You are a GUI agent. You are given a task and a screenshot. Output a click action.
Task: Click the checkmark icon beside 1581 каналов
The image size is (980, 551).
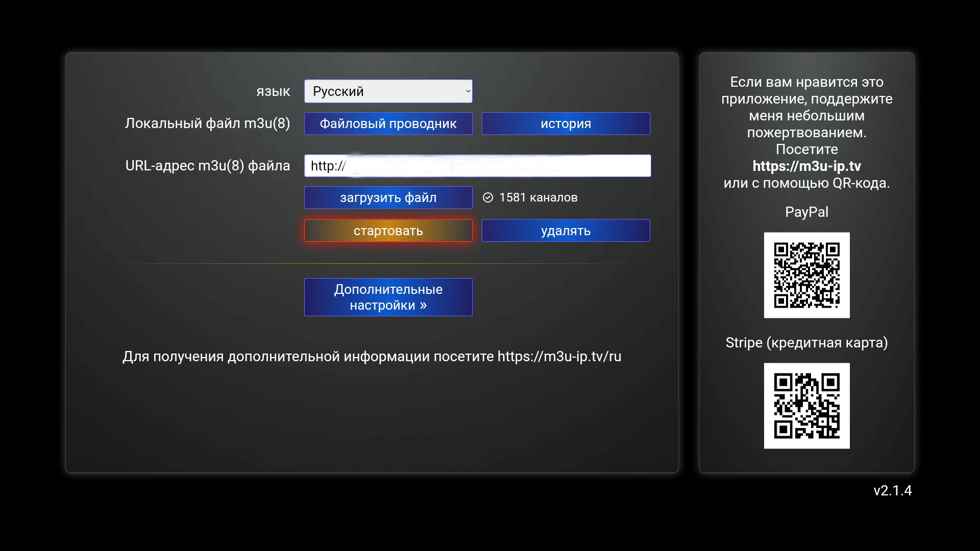point(488,197)
